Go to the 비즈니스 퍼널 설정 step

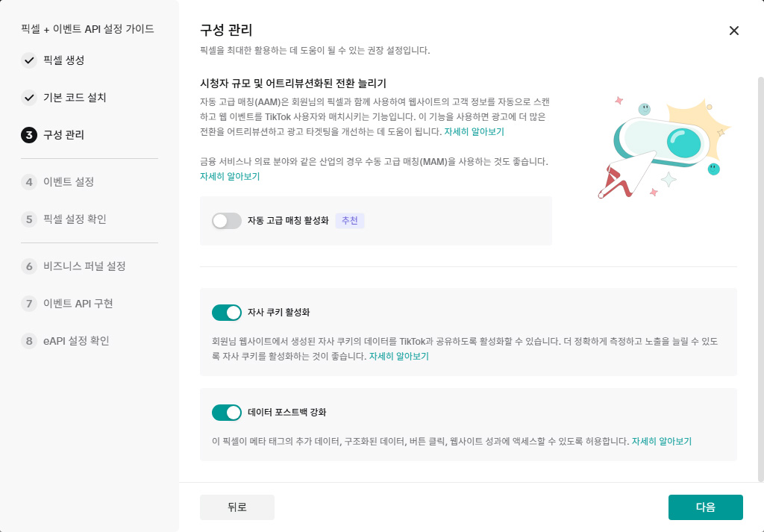point(84,266)
